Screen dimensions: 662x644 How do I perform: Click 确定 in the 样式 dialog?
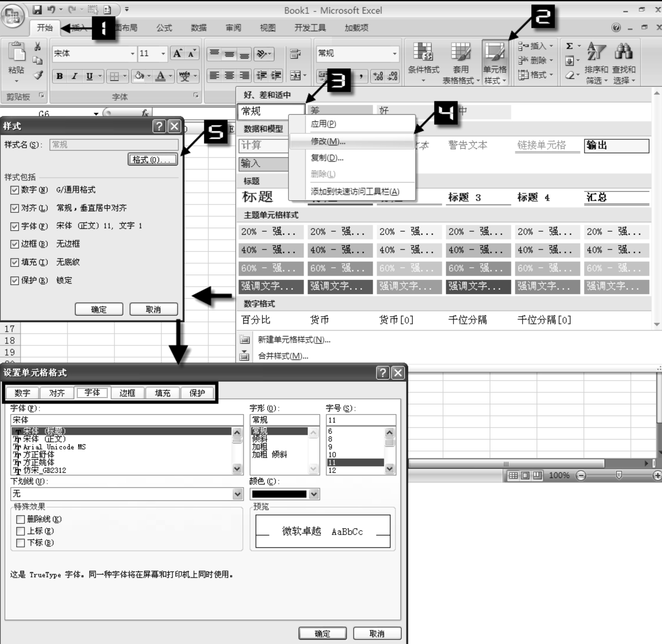[99, 309]
